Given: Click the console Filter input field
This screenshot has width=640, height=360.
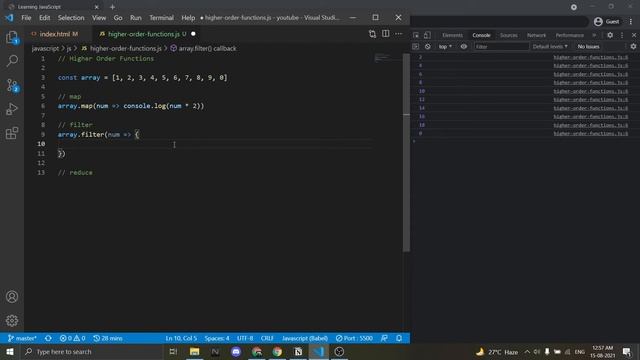Looking at the screenshot, I should click(501, 47).
